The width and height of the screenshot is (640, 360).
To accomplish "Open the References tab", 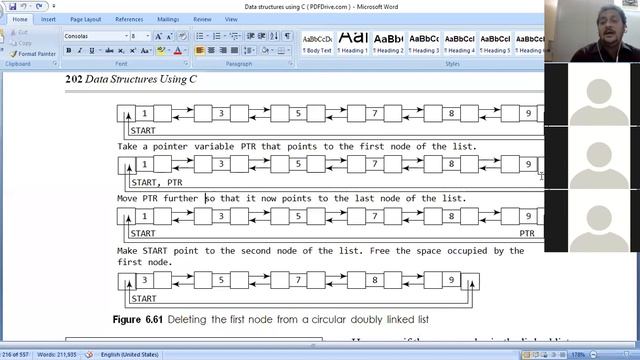I will coord(129,19).
